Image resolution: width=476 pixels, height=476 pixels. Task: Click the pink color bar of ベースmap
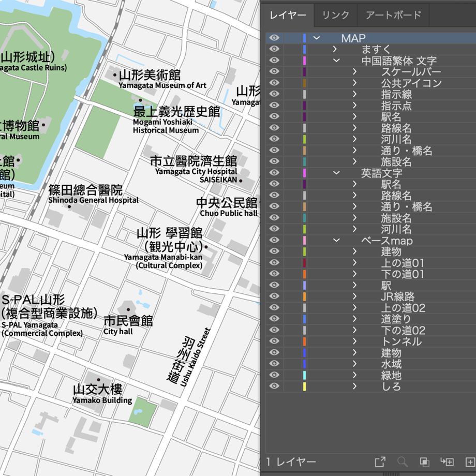click(304, 240)
